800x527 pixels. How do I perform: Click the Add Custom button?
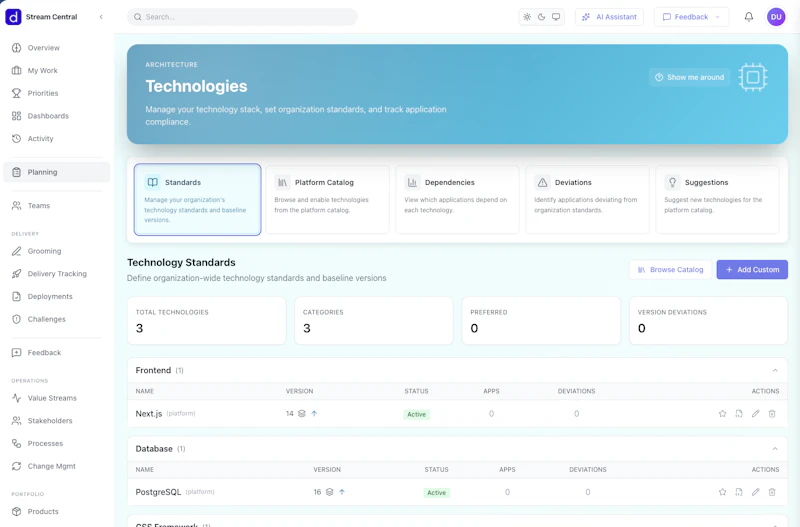pyautogui.click(x=752, y=270)
